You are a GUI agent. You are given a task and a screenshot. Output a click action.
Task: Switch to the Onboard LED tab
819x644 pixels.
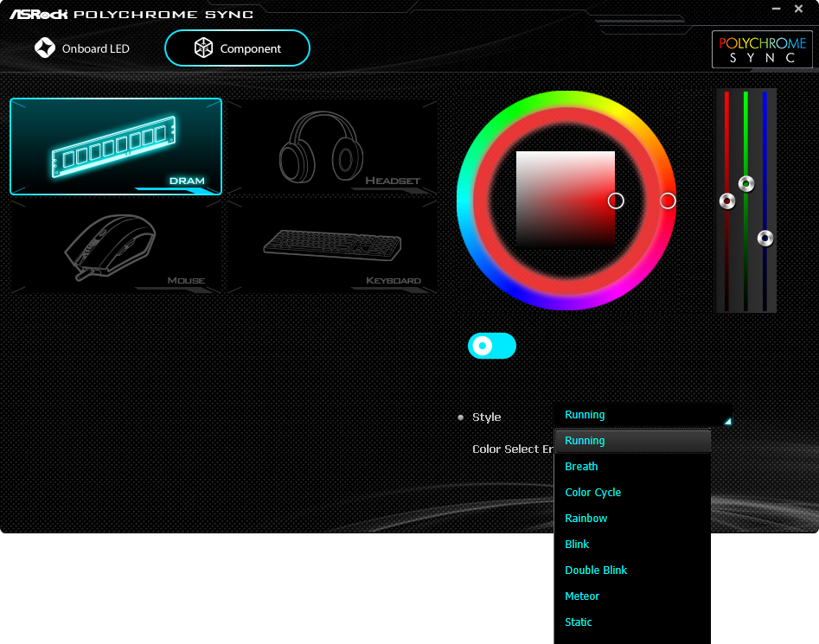click(x=82, y=48)
